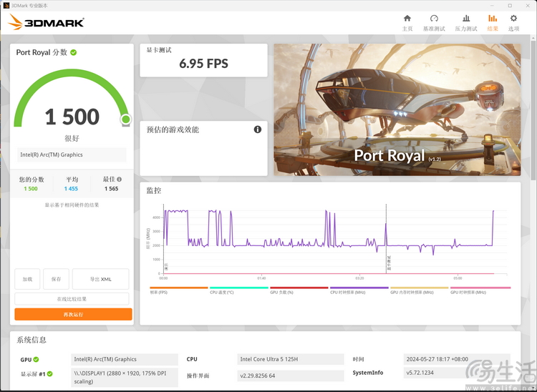Toggle the CPU 时钟频率 purple legend
Viewport: 537px width, 392px height.
coord(359,290)
